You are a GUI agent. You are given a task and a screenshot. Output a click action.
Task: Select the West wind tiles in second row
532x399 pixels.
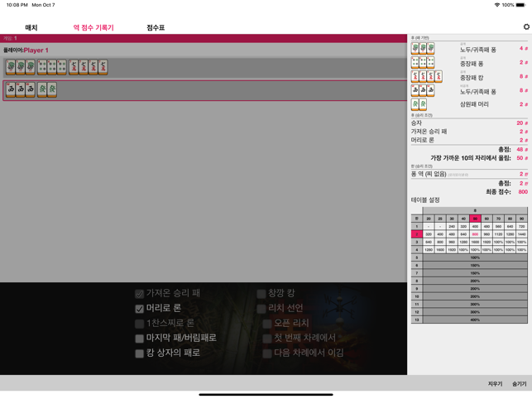pyautogui.click(x=21, y=89)
